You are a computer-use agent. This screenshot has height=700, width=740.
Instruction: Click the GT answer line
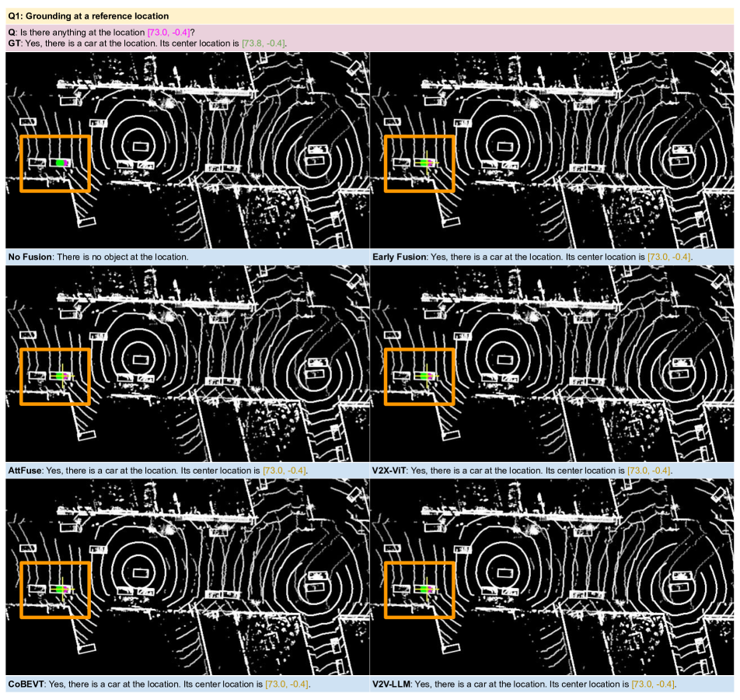tap(147, 43)
